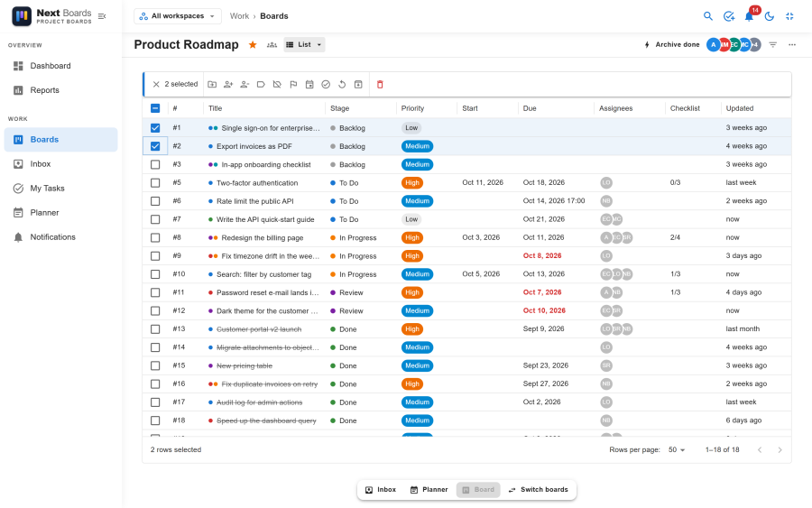Image resolution: width=812 pixels, height=508 pixels.
Task: Click the add assignee bulk action icon
Action: click(228, 85)
